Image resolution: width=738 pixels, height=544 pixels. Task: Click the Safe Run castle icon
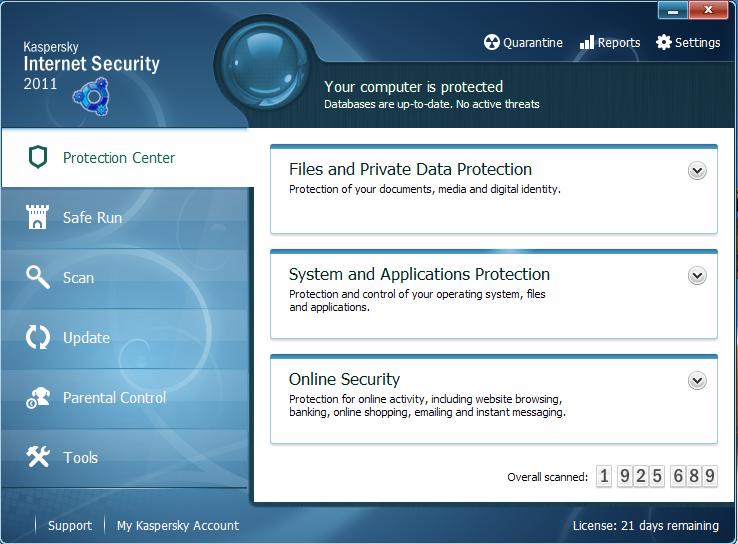[37, 217]
